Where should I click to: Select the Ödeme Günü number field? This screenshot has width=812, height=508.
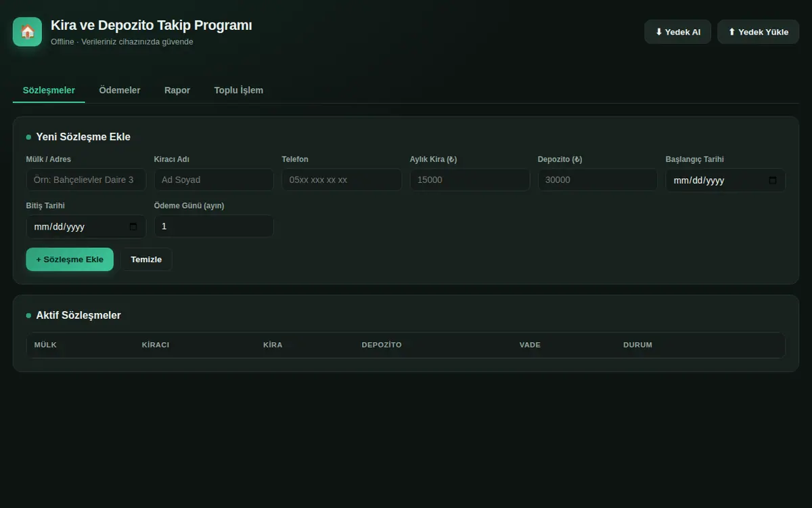[214, 226]
